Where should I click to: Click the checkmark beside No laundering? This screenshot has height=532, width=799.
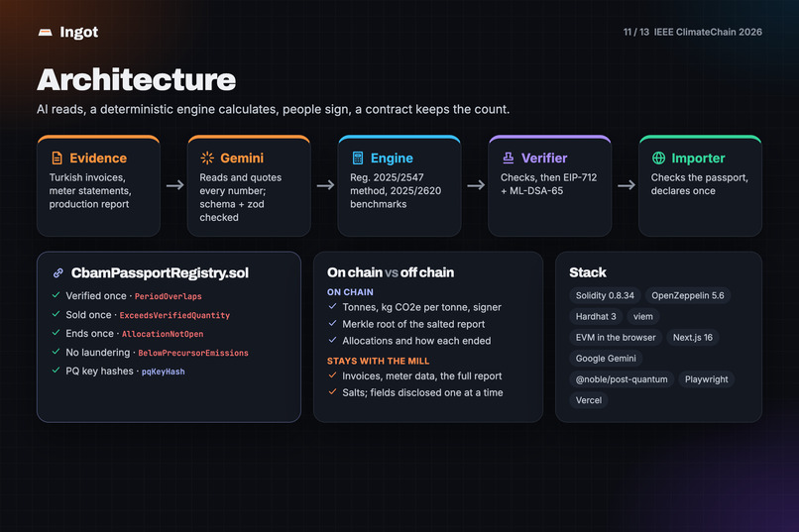57,352
